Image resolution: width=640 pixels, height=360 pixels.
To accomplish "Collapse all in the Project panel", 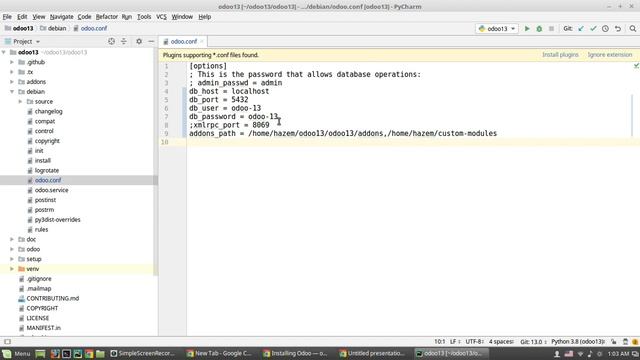I will tap(124, 41).
